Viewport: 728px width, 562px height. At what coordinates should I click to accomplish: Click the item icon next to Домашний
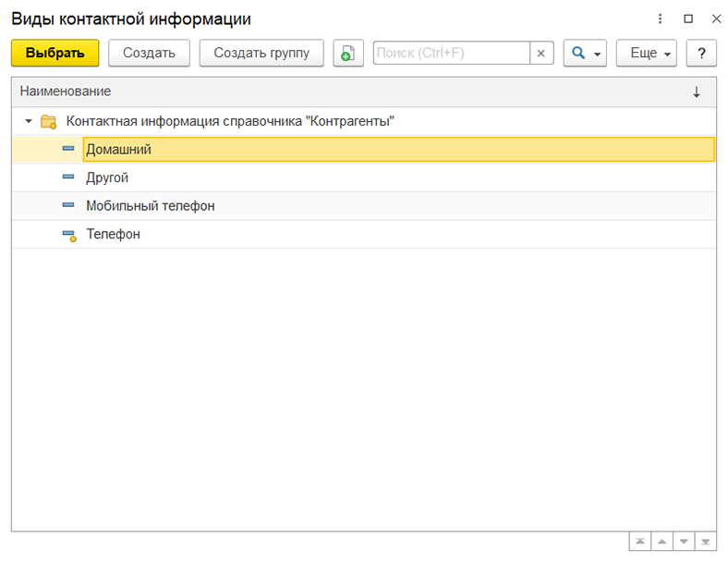click(x=68, y=149)
